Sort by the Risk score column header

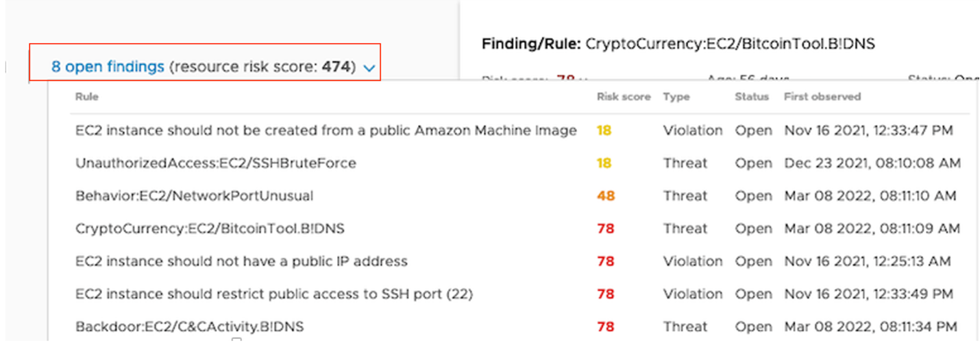[623, 97]
